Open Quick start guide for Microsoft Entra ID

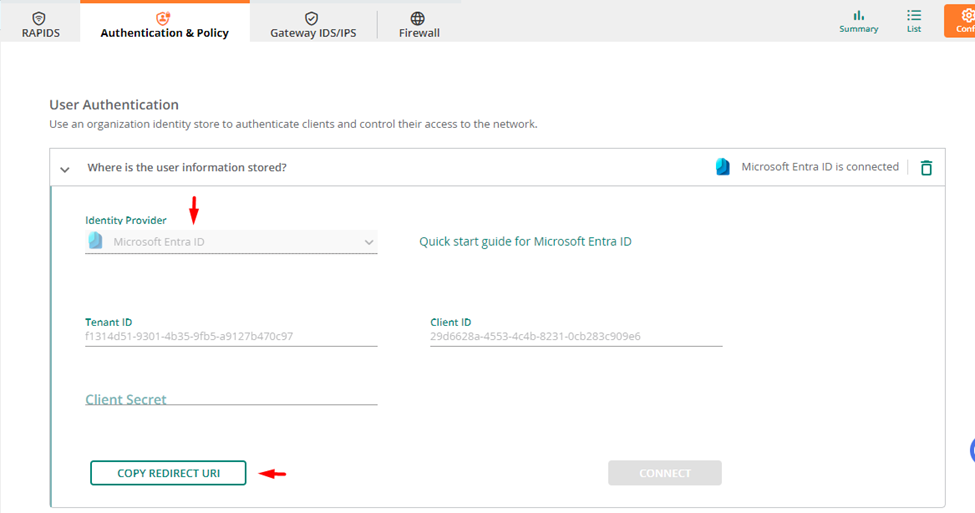[525, 241]
